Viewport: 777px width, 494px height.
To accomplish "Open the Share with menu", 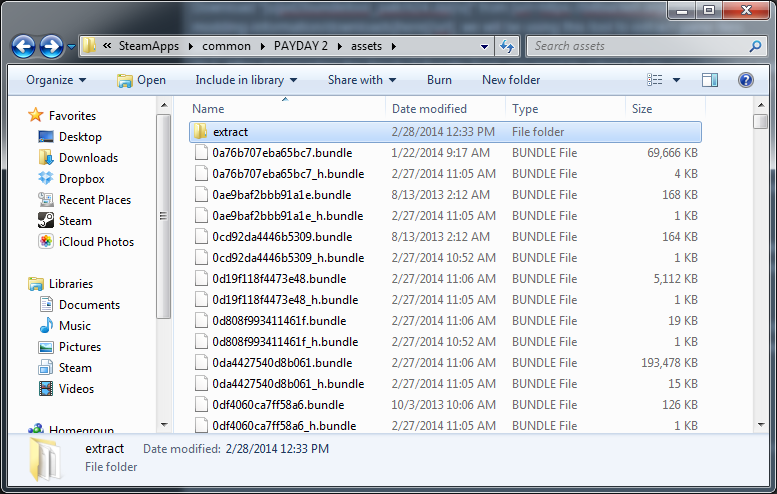I will 362,80.
